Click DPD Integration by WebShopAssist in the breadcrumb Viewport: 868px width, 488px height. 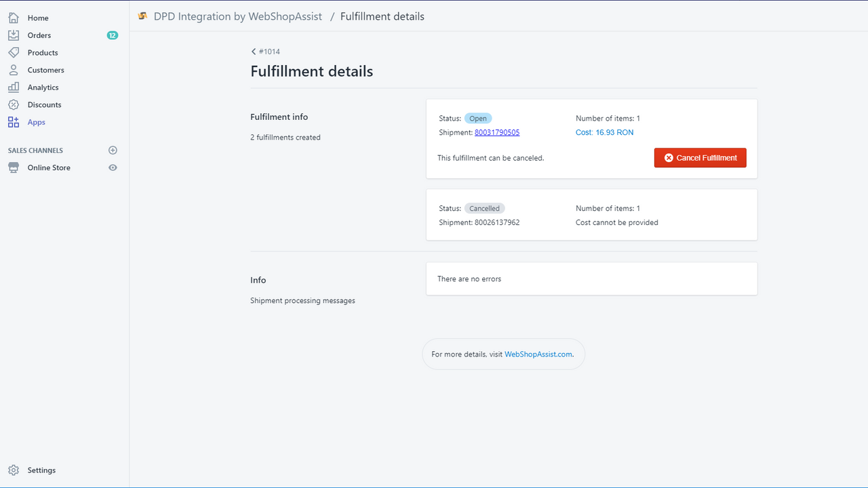click(237, 16)
